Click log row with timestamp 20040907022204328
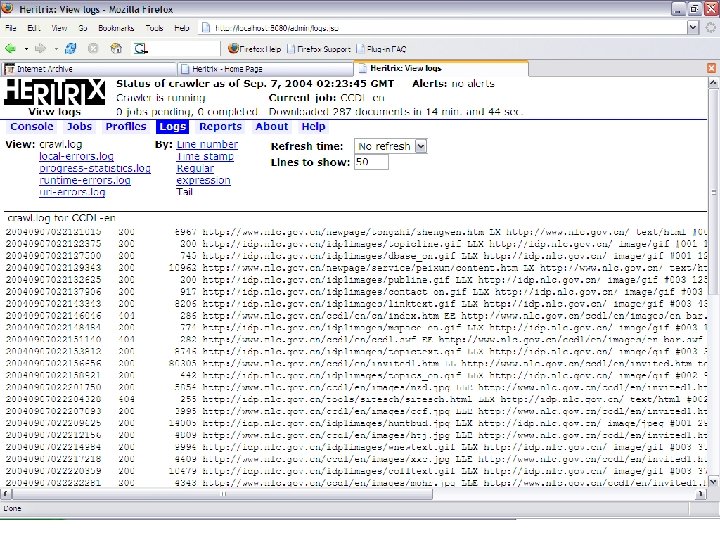720x540 pixels. pyautogui.click(x=356, y=399)
